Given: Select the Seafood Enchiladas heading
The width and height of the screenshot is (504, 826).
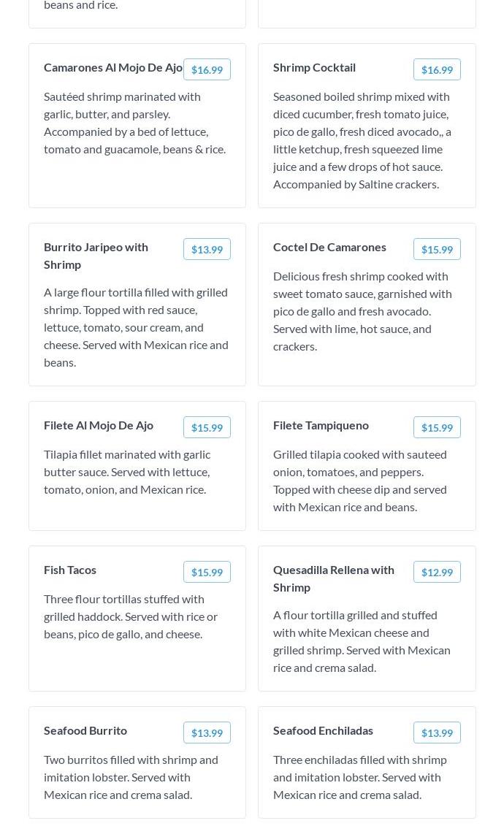Looking at the screenshot, I should tap(323, 730).
